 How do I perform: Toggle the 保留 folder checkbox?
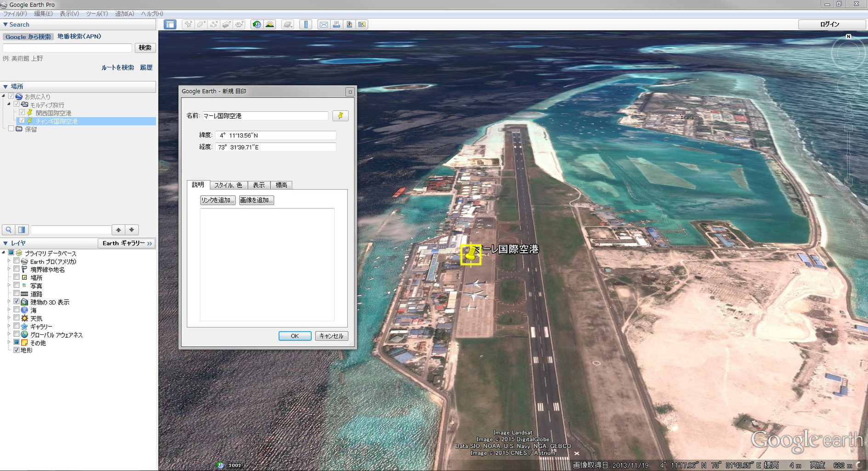[11, 129]
